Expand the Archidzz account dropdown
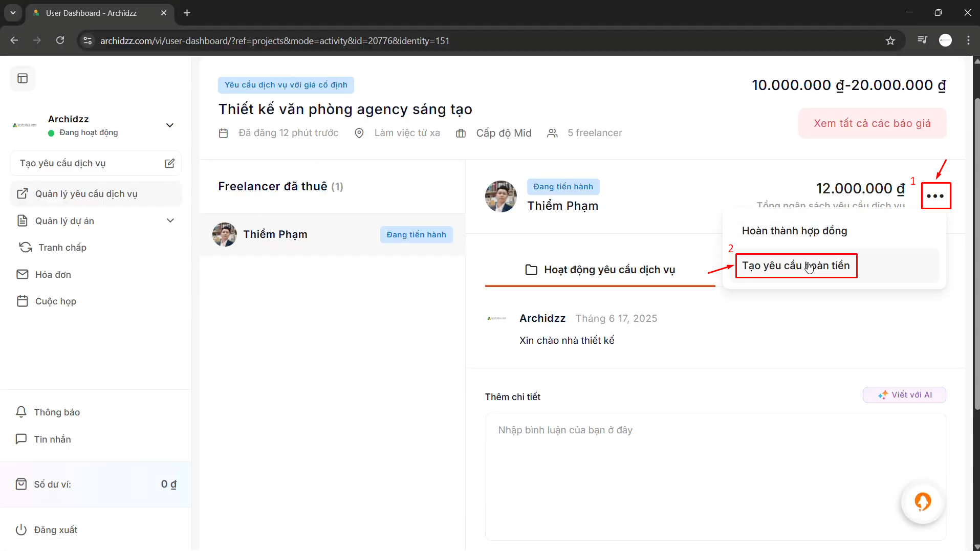Screen dimensions: 980x551 coord(170,125)
